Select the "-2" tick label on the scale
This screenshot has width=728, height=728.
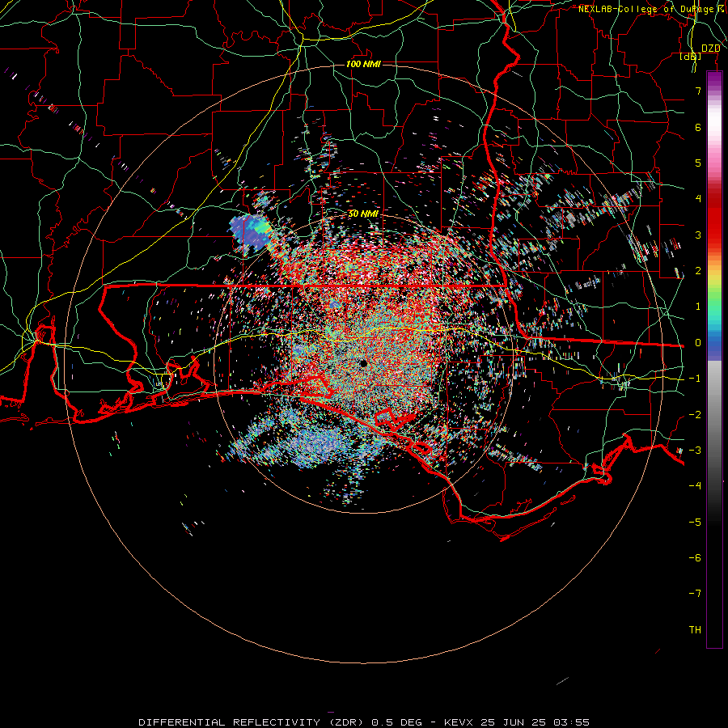[695, 415]
